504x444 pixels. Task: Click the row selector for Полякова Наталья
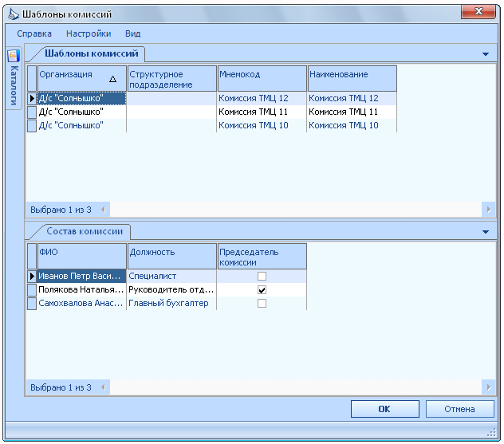pos(32,290)
